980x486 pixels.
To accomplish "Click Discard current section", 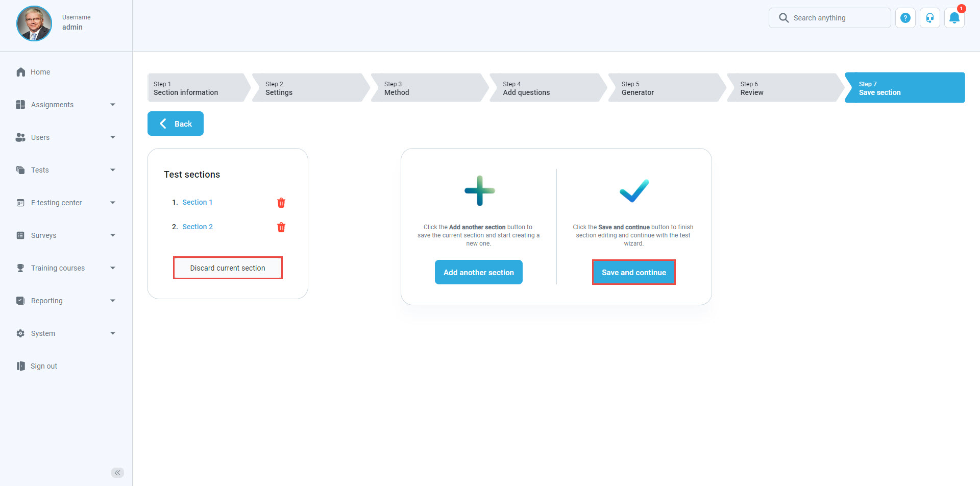I will click(228, 268).
